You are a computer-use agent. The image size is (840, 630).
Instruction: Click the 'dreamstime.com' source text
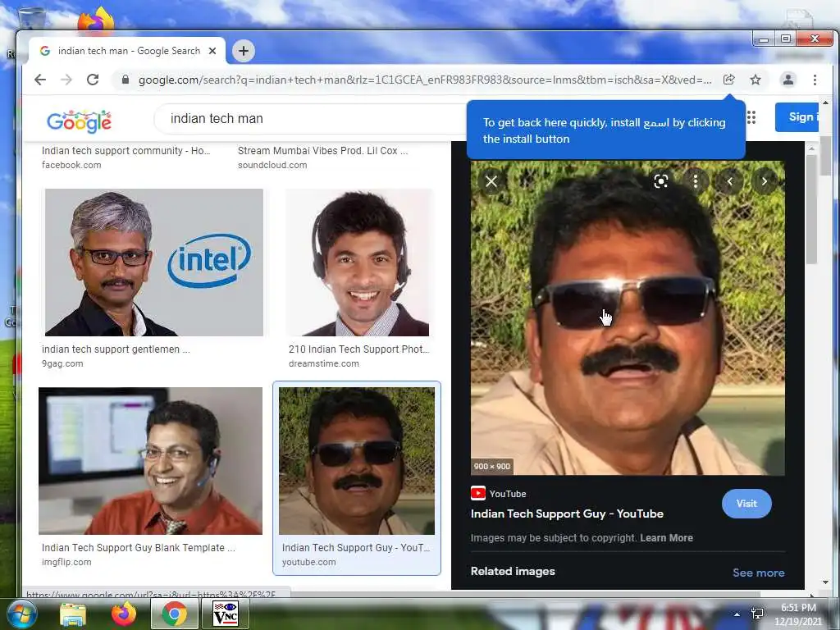tap(323, 363)
